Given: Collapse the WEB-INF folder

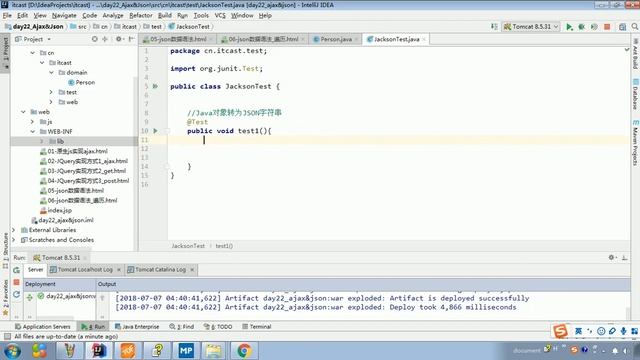Looking at the screenshot, I should click(33, 131).
